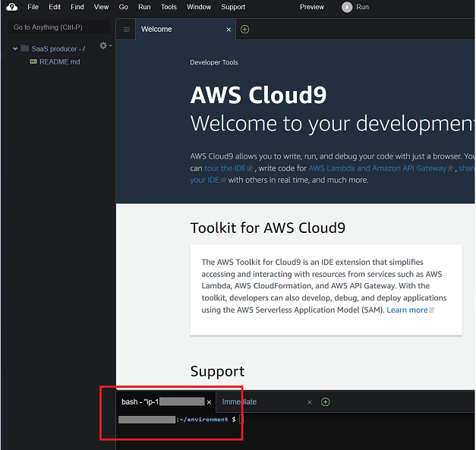Open the Window menu
Image resolution: width=476 pixels, height=450 pixels.
click(x=199, y=7)
